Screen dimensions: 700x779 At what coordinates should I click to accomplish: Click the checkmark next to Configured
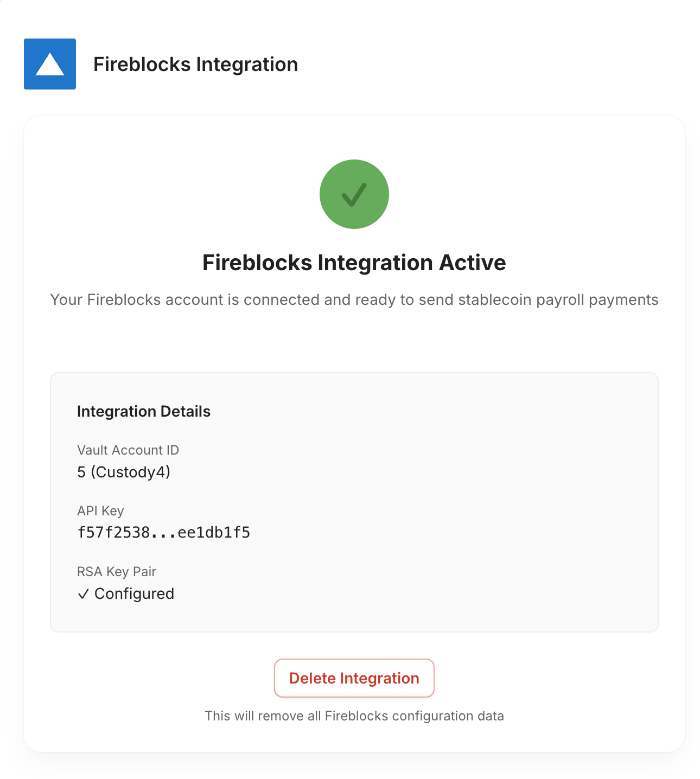[83, 594]
